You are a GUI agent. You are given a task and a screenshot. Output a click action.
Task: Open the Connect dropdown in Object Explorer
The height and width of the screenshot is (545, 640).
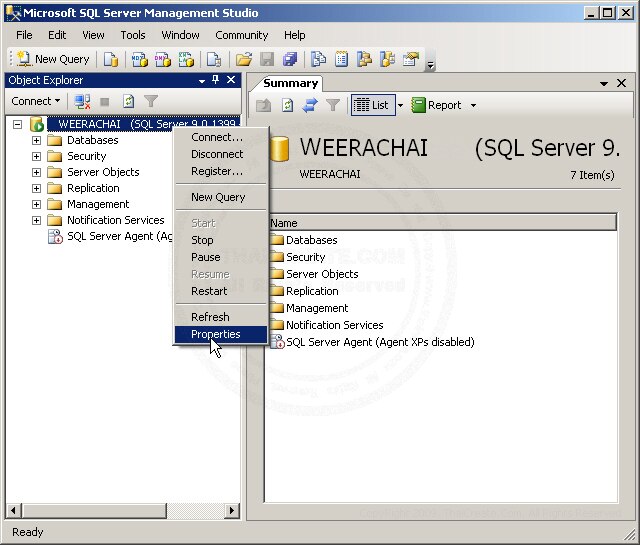click(x=36, y=101)
